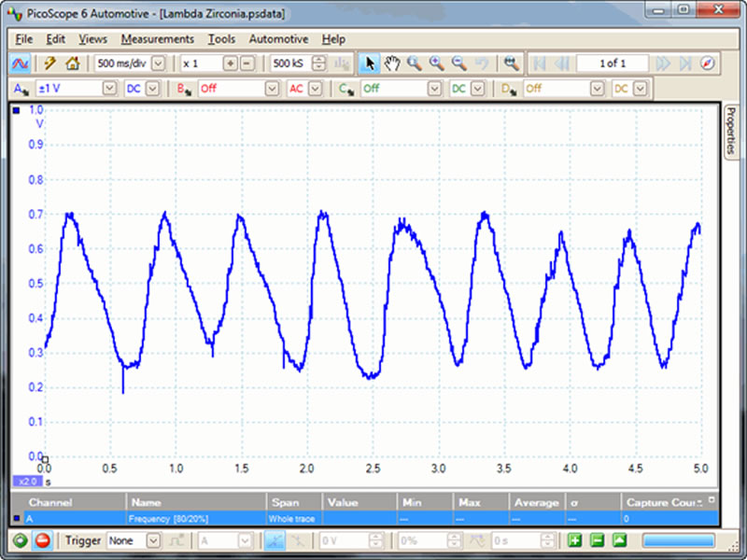Open Channel C DC coupling dropdown

point(478,89)
